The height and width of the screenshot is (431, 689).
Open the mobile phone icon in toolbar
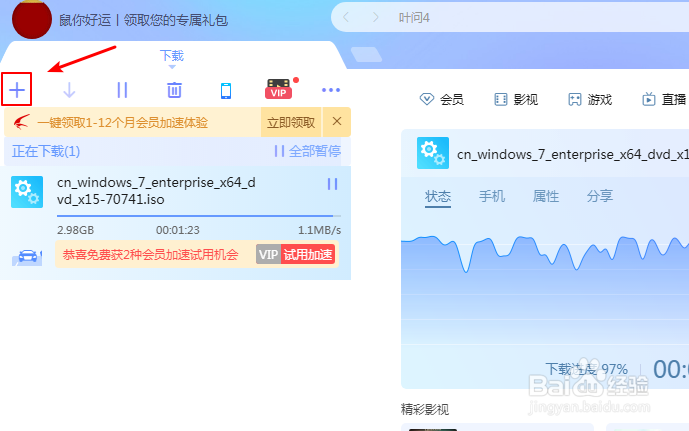226,91
